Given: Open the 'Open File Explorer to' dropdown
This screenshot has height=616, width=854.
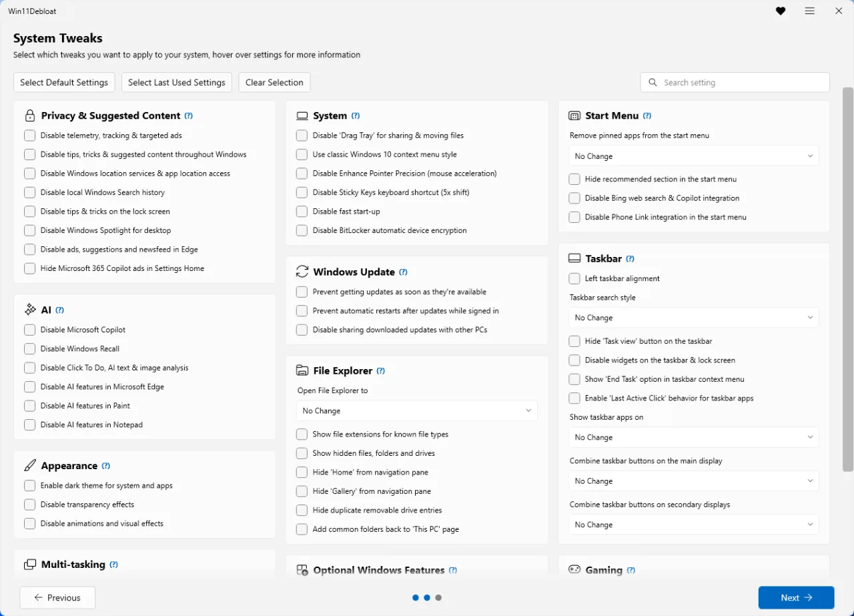Looking at the screenshot, I should point(416,410).
